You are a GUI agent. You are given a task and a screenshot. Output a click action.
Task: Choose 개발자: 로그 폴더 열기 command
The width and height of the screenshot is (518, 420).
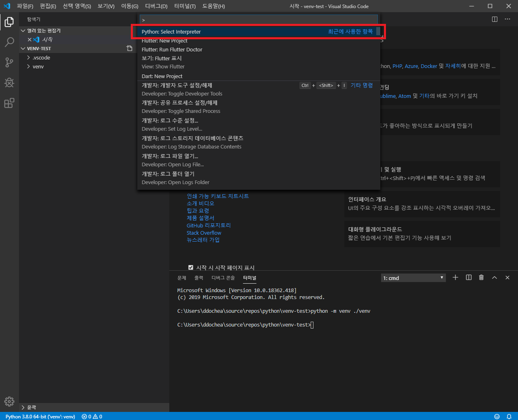pyautogui.click(x=259, y=178)
